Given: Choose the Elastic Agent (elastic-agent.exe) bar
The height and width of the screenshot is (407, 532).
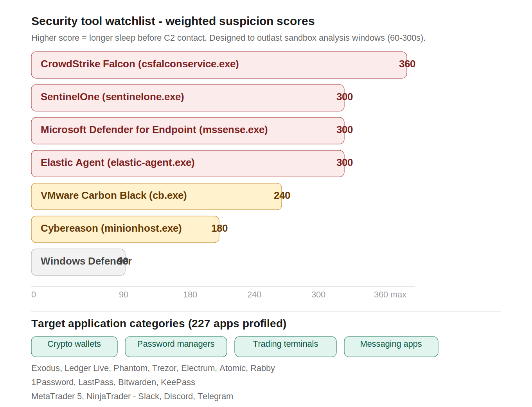Looking at the screenshot, I should click(188, 164).
